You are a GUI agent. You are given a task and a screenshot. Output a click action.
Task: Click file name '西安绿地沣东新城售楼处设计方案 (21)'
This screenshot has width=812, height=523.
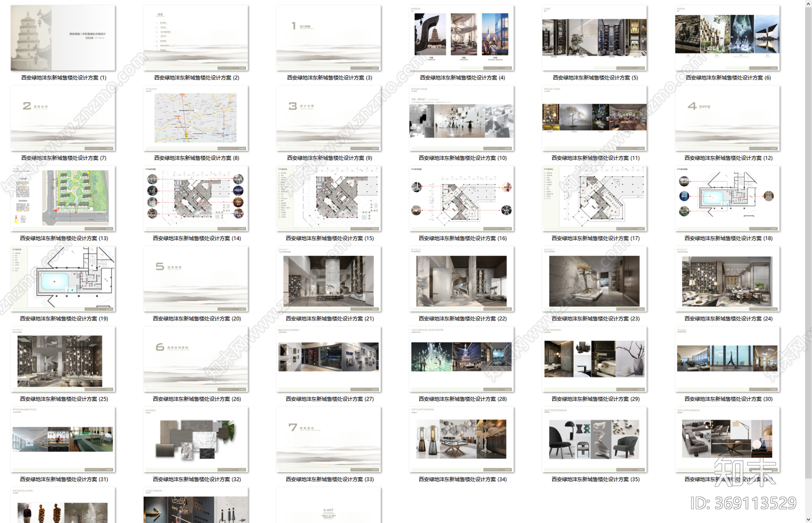(x=330, y=318)
